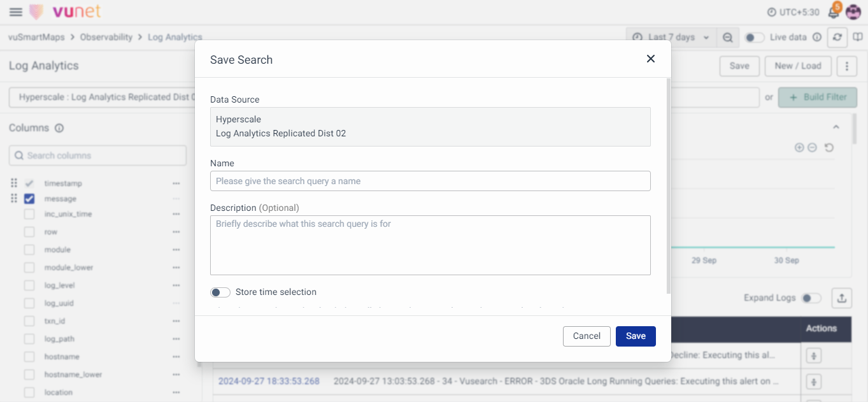This screenshot has width=868, height=402.
Task: Navigate to vuSmartMaps breadcrumb
Action: click(36, 37)
